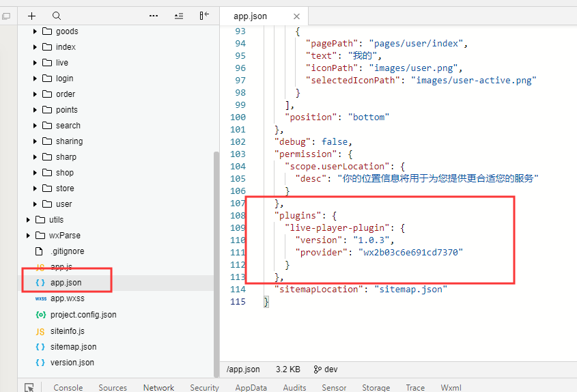
Task: Open the Network devtools tab
Action: click(x=158, y=387)
